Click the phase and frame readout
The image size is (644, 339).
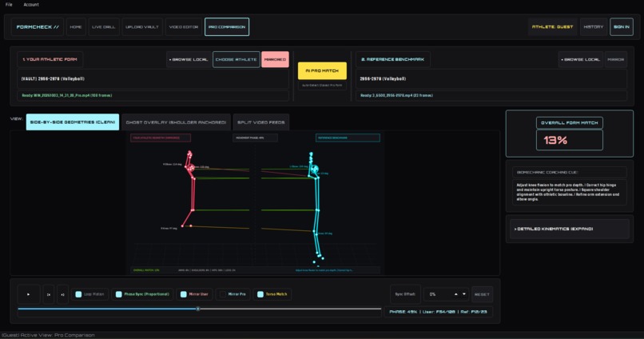click(x=438, y=312)
